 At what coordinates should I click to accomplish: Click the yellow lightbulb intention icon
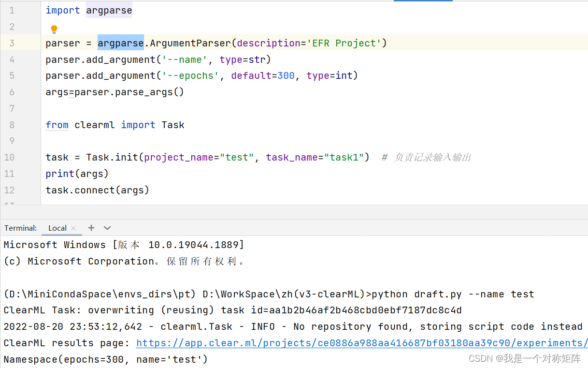[54, 29]
